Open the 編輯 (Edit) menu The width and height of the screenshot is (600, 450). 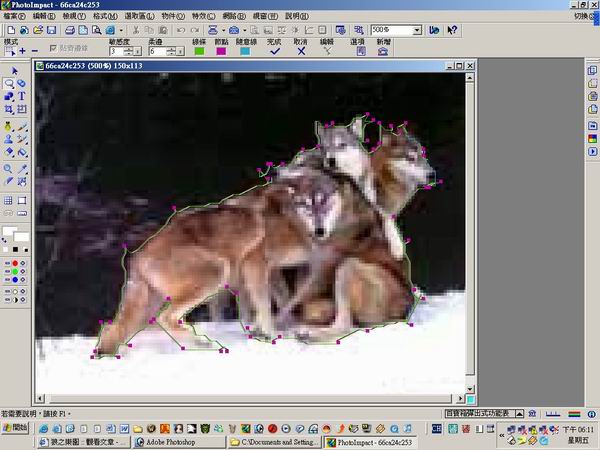coord(44,16)
